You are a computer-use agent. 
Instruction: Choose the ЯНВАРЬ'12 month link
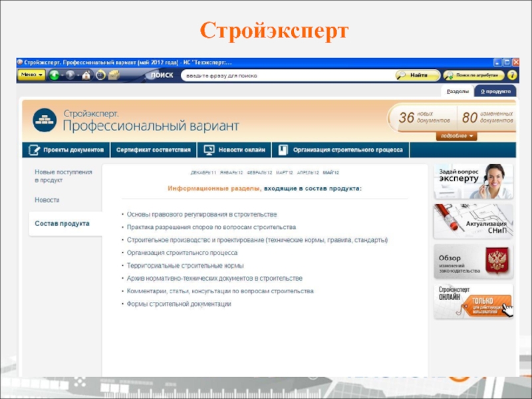tap(231, 173)
